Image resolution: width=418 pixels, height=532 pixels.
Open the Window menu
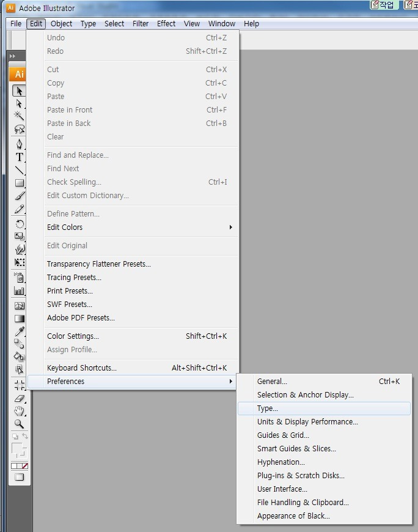point(222,23)
